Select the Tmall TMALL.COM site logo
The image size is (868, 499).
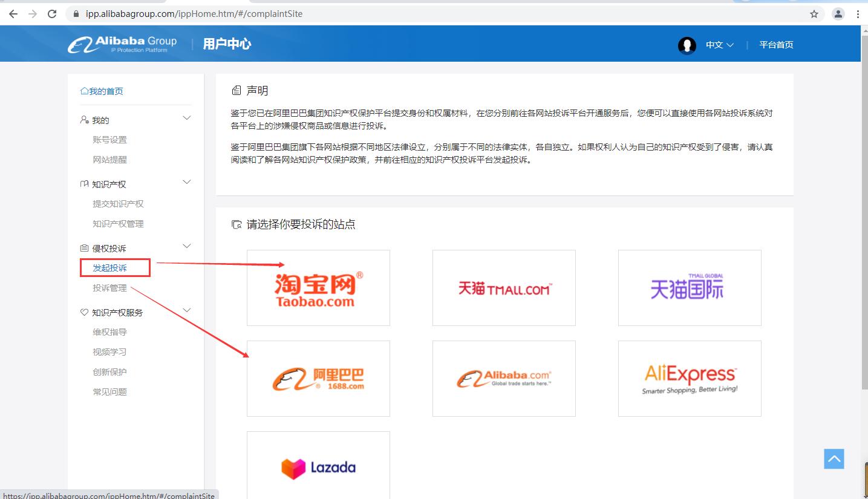click(x=503, y=287)
